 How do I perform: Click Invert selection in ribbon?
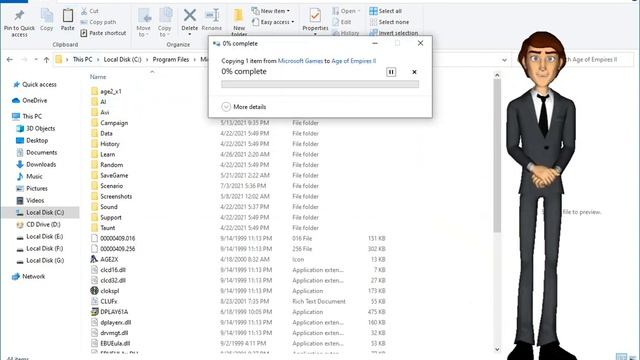coord(394,33)
